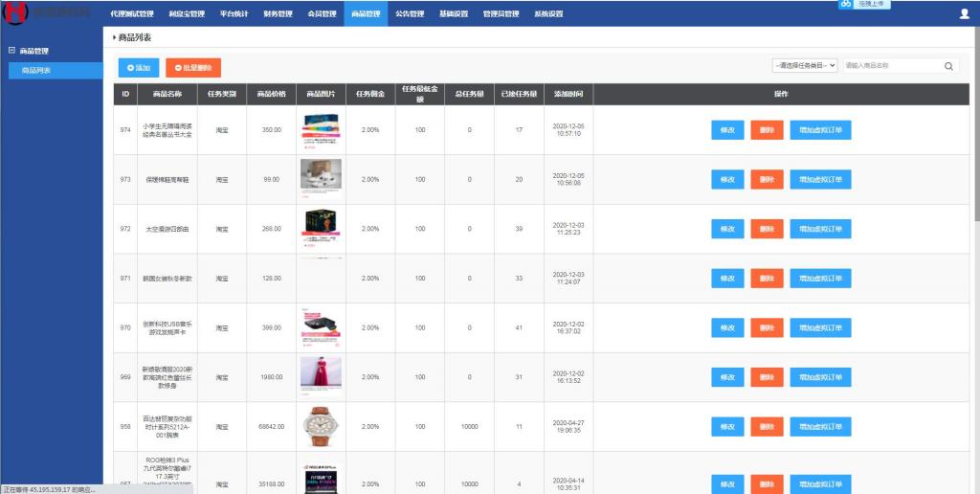Switch to the 会员管理 menu tab
This screenshot has width=980, height=494.
322,14
